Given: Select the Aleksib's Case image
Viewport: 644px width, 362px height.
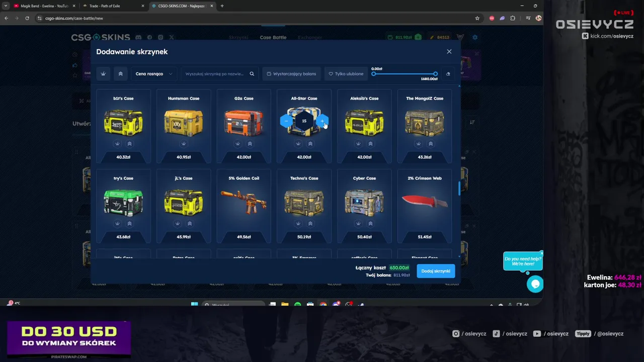Looking at the screenshot, I should (364, 122).
